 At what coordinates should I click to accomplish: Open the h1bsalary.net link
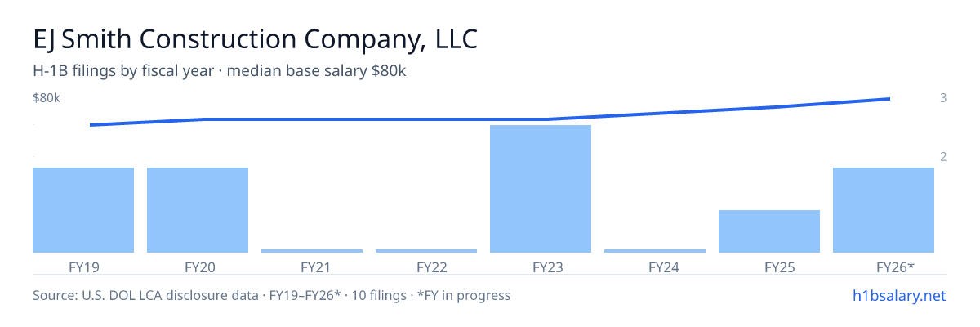898,295
